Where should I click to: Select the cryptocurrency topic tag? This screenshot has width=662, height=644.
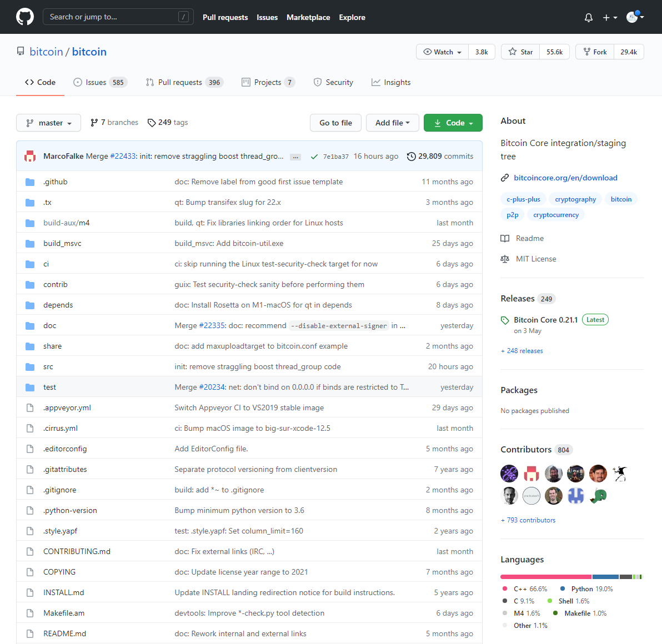(556, 215)
